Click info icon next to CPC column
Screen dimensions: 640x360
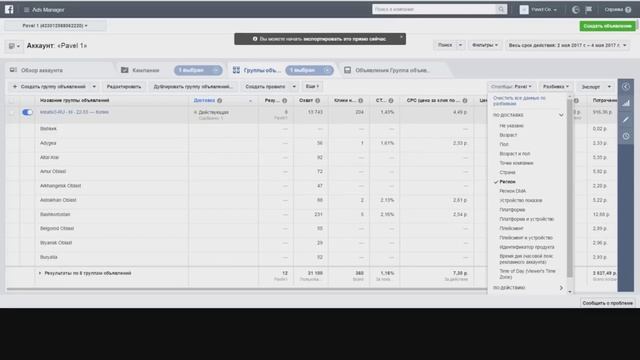[x=464, y=100]
